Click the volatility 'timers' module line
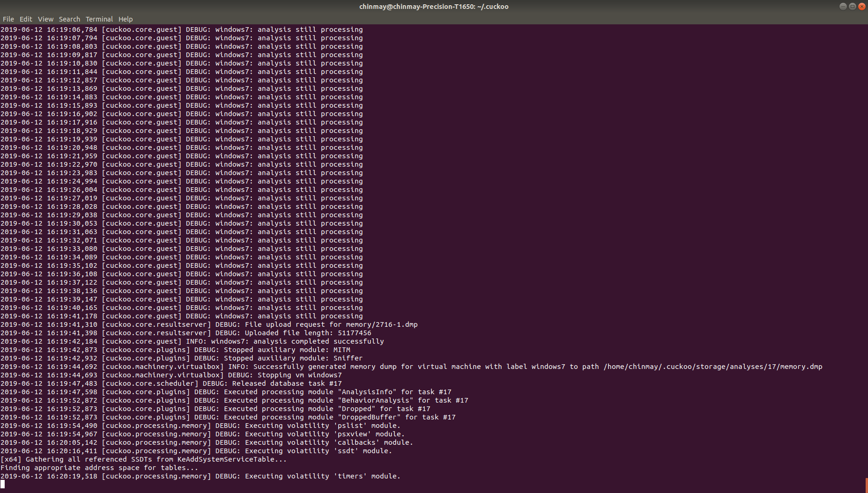 [x=200, y=476]
